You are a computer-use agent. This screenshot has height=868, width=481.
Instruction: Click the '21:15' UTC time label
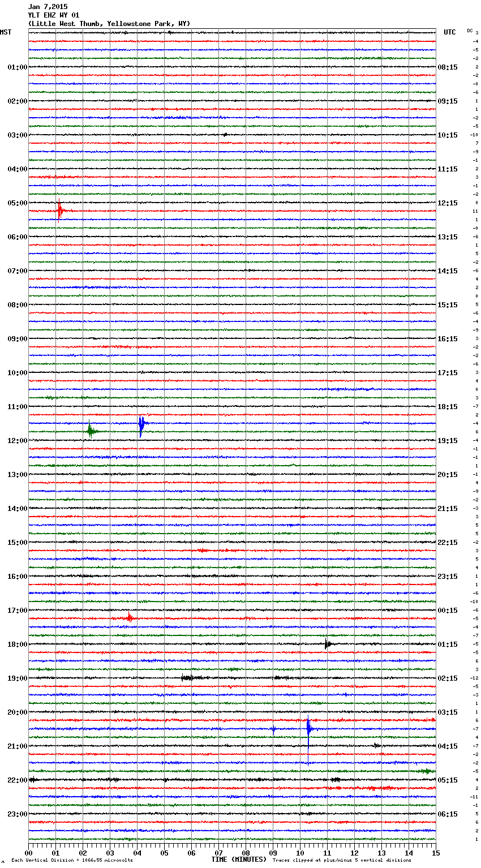click(x=448, y=509)
